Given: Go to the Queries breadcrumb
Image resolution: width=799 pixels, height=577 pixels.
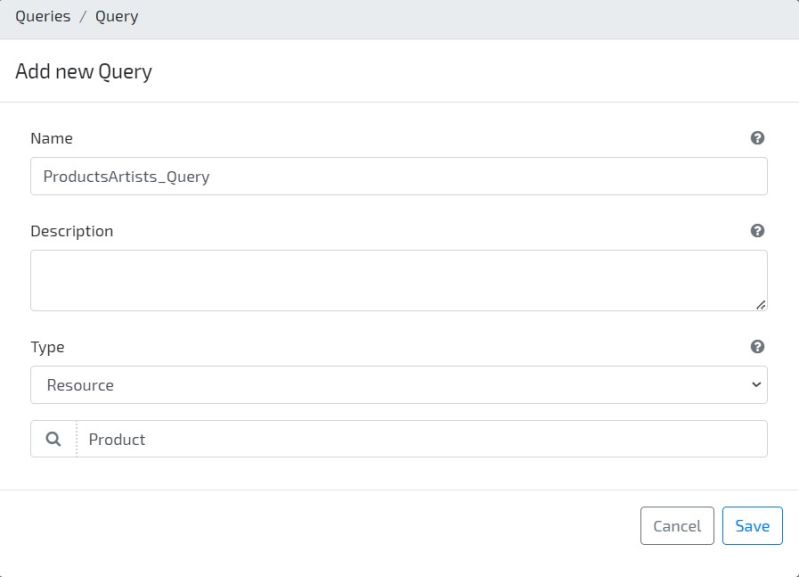Looking at the screenshot, I should (42, 17).
